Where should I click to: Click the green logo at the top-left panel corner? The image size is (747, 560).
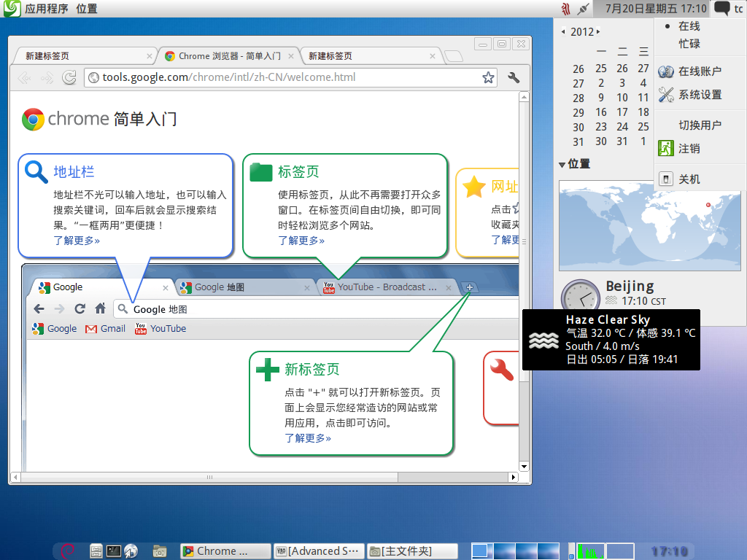[x=12, y=8]
